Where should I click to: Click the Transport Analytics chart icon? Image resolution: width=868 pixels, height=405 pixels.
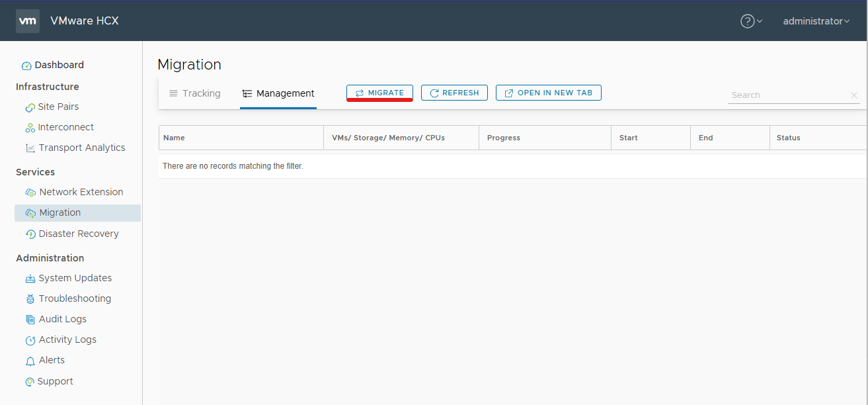[x=30, y=148]
